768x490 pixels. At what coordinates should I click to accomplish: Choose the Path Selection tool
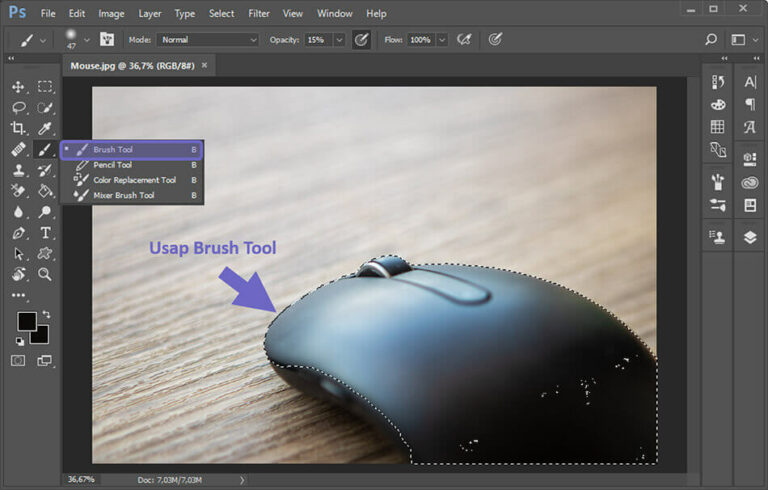coord(18,253)
